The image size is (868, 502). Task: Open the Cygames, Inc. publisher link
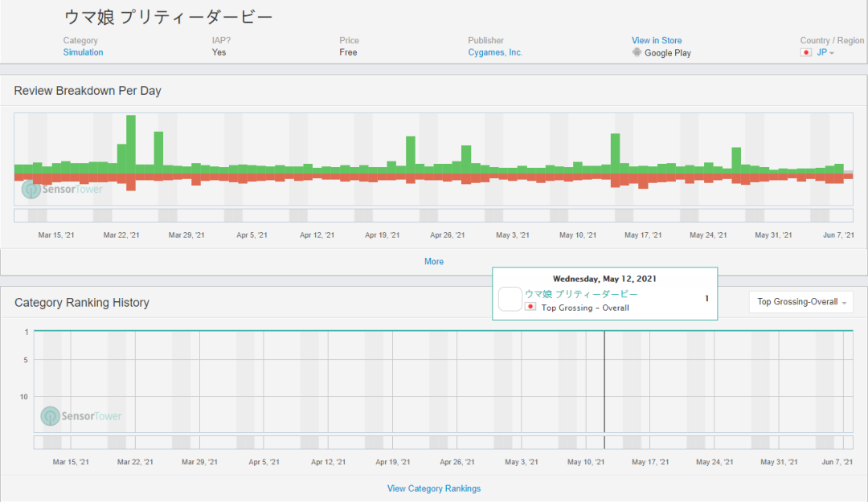[495, 52]
